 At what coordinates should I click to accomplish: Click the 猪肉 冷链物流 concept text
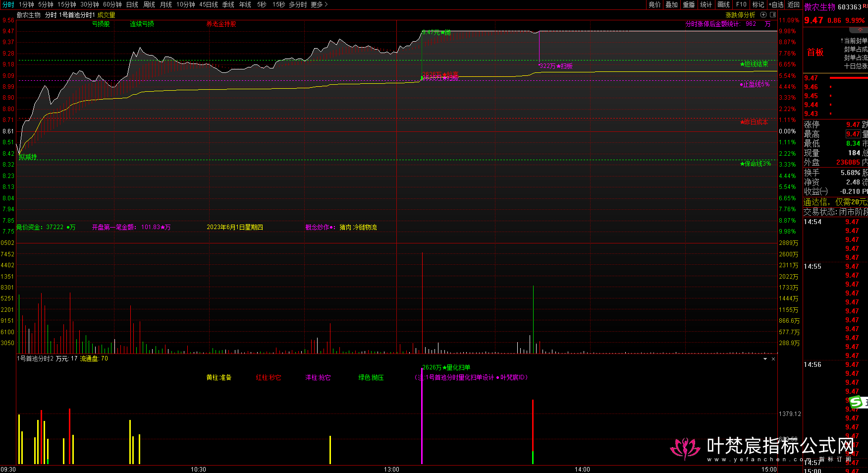[x=358, y=227]
